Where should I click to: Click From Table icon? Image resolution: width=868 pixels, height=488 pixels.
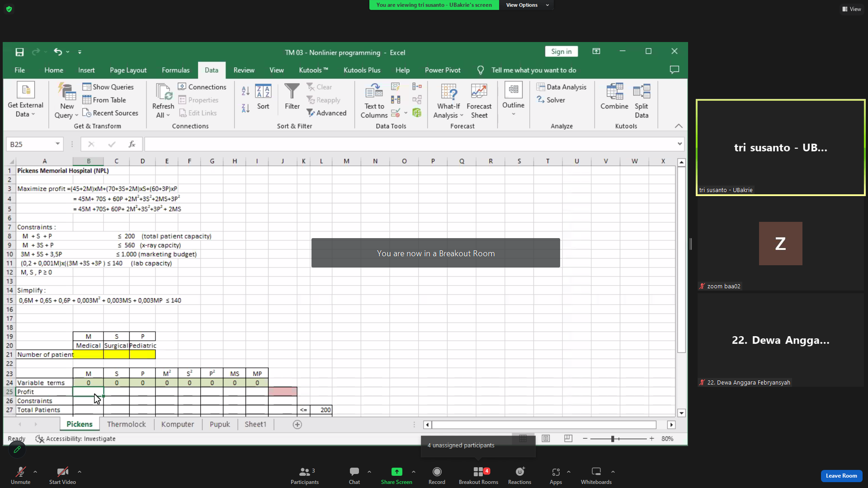tap(87, 100)
